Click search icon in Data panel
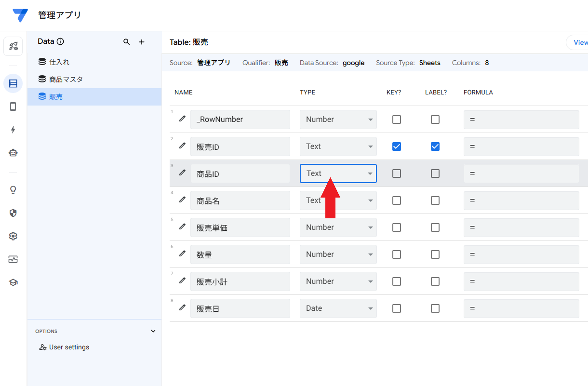This screenshot has height=386, width=588. [127, 42]
